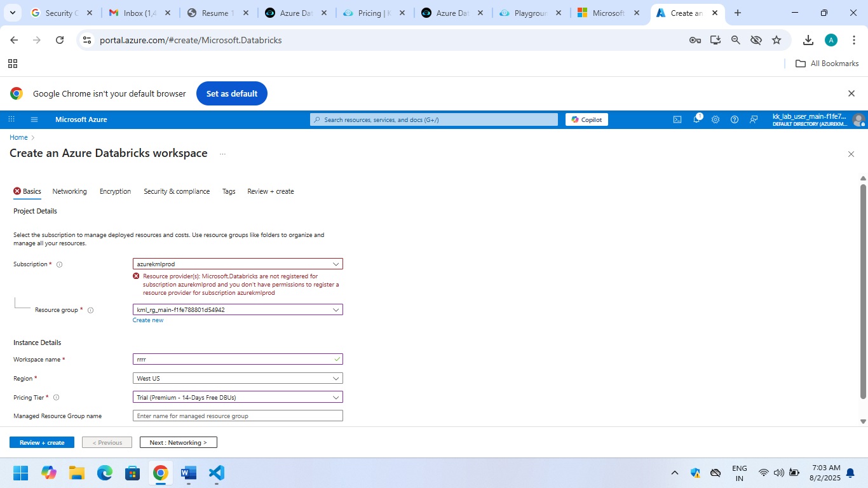
Task: Click the install app icon in address bar
Action: [715, 40]
